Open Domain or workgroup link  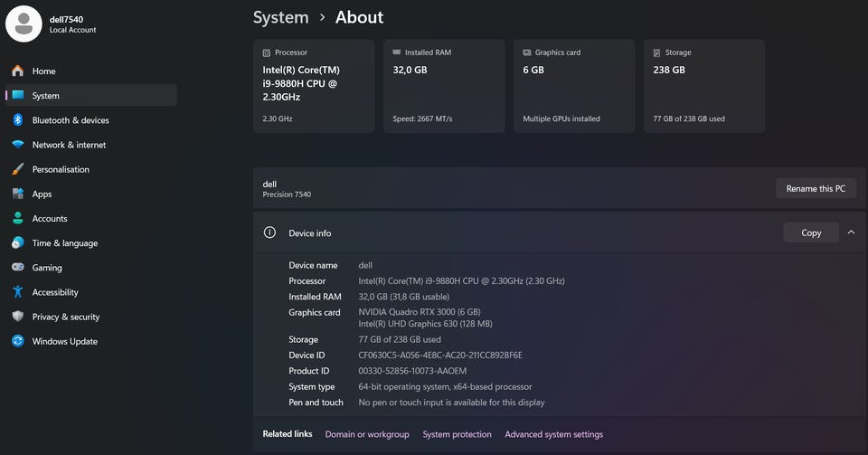pos(367,434)
